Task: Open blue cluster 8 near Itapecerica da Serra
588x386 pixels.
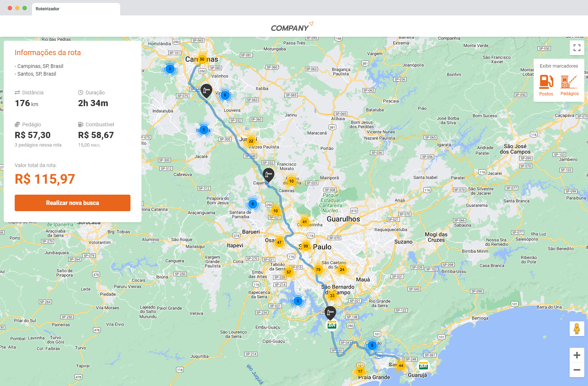Action: 298,301
